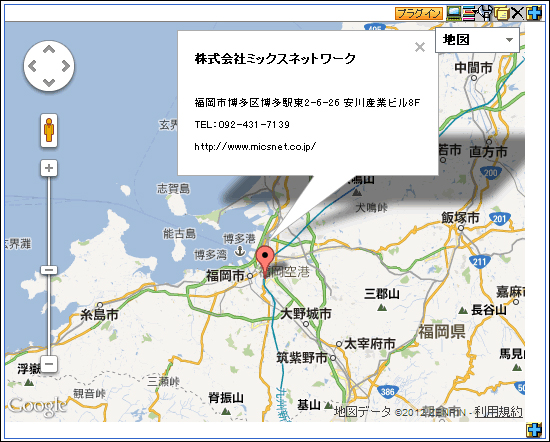Click the 飯塚市 city label
The image size is (550, 442).
pos(460,217)
